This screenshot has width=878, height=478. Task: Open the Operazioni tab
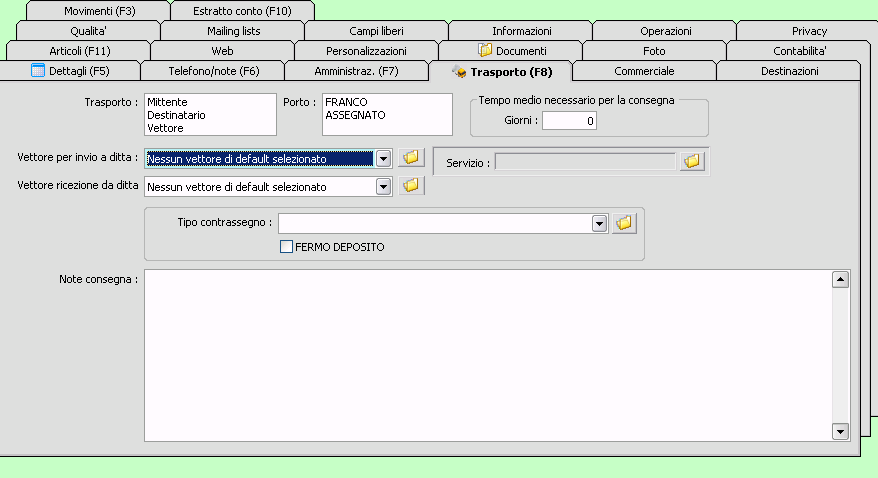(665, 31)
